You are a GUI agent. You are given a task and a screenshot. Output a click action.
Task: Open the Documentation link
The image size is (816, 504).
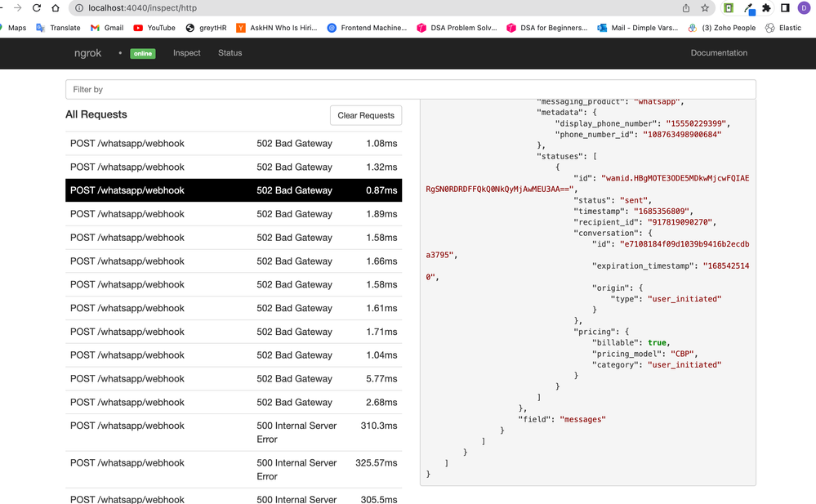(719, 53)
